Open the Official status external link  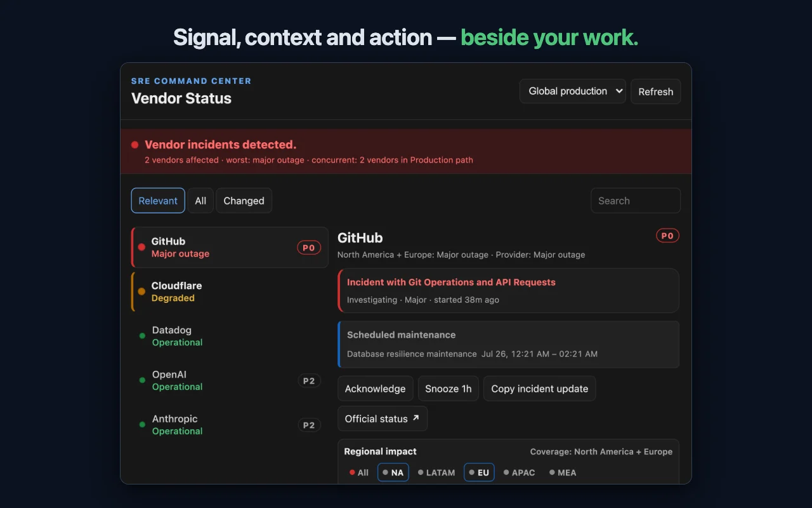(x=383, y=418)
